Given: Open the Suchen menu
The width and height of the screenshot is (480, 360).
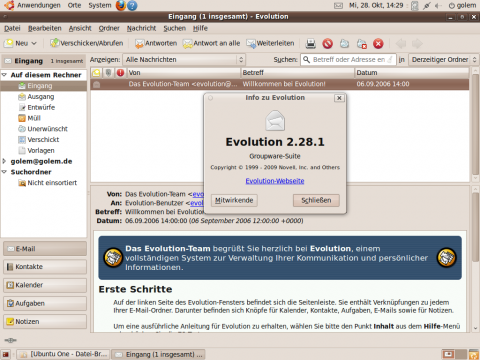Looking at the screenshot, I should tap(175, 28).
